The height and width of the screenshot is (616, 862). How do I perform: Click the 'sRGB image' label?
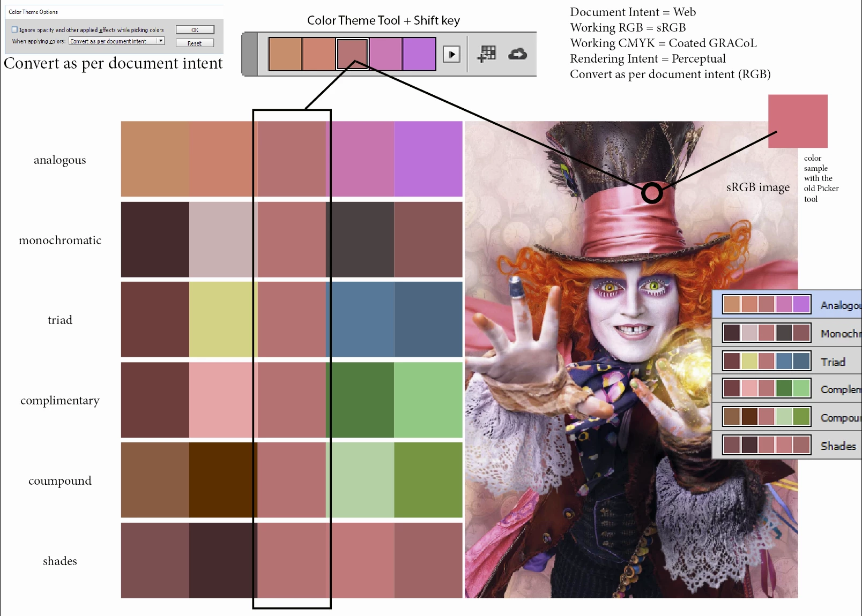(758, 187)
